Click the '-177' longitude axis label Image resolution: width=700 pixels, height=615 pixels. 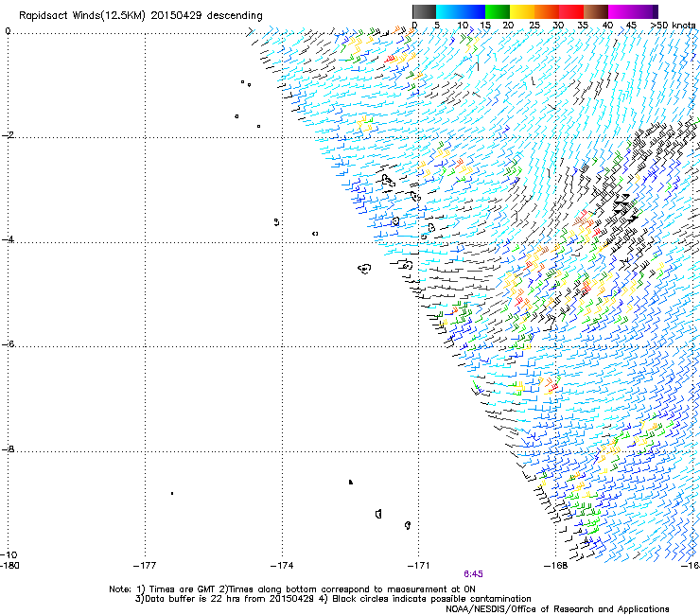click(x=145, y=566)
